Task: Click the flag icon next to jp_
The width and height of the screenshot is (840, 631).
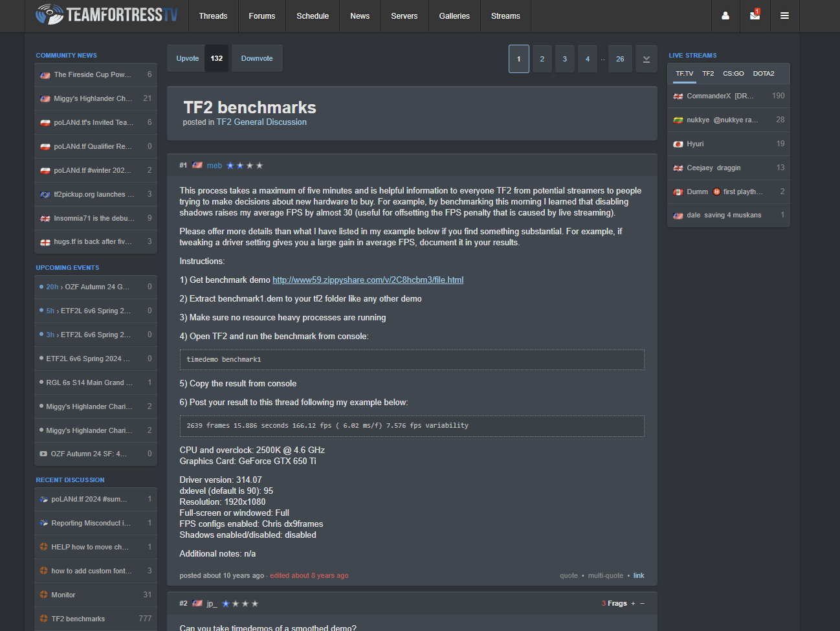Action: pos(197,603)
